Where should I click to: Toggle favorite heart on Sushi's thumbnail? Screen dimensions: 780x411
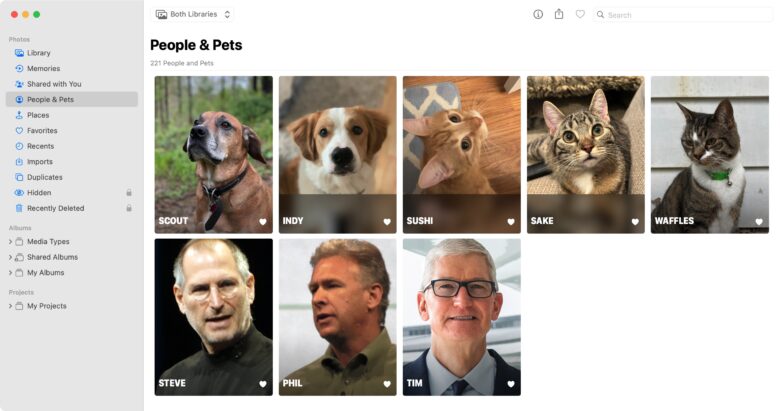point(511,222)
